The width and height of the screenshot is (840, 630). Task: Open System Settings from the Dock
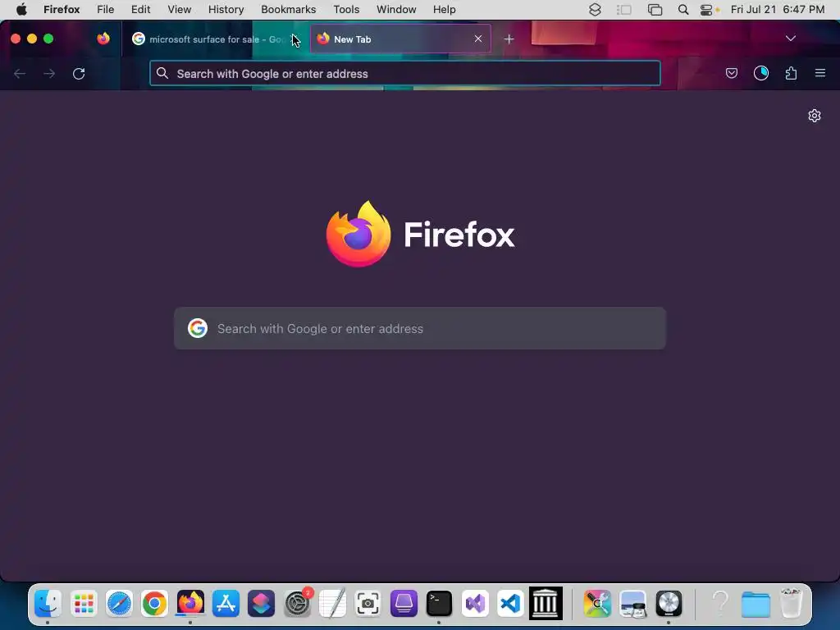pyautogui.click(x=297, y=604)
